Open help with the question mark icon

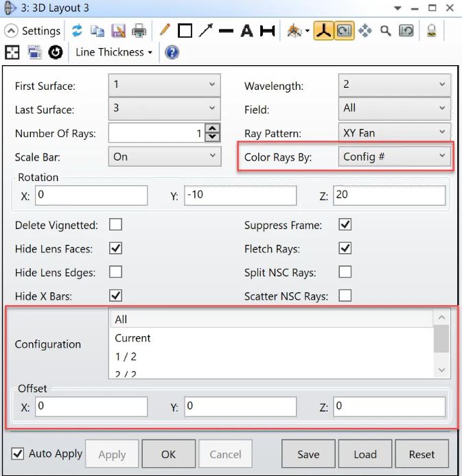172,52
